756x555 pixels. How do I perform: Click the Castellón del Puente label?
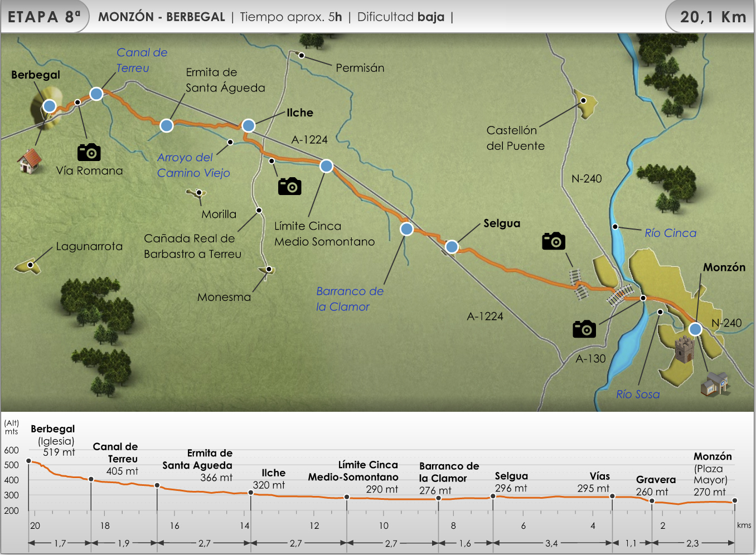(515, 138)
